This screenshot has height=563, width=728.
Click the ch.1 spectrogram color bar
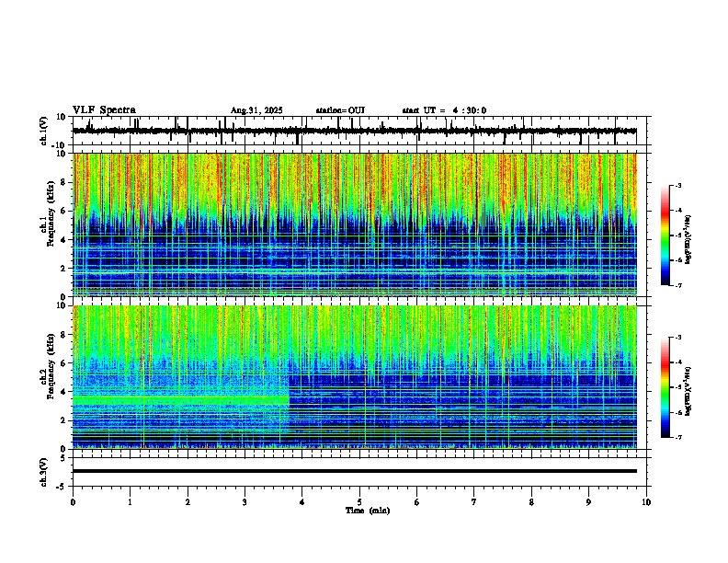click(665, 236)
